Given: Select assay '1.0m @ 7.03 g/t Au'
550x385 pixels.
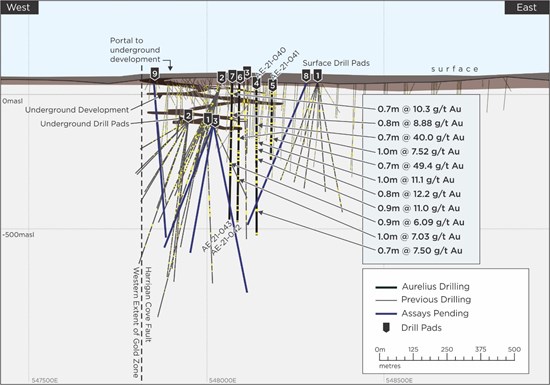Looking at the screenshot, I should coord(419,237).
